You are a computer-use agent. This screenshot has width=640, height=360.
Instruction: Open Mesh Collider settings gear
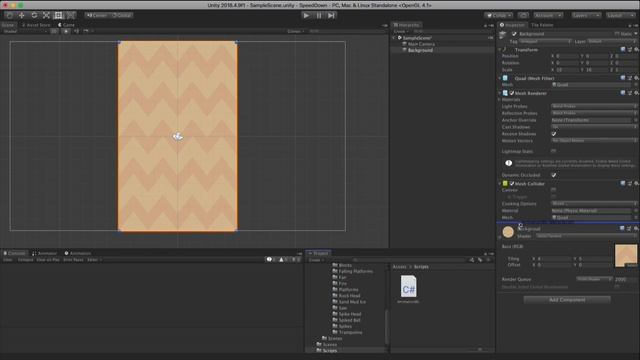pos(636,184)
